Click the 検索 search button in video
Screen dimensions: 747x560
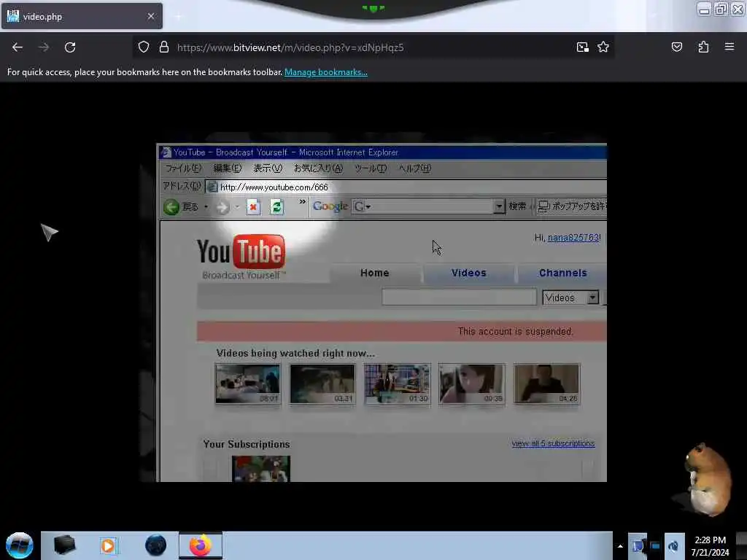517,206
